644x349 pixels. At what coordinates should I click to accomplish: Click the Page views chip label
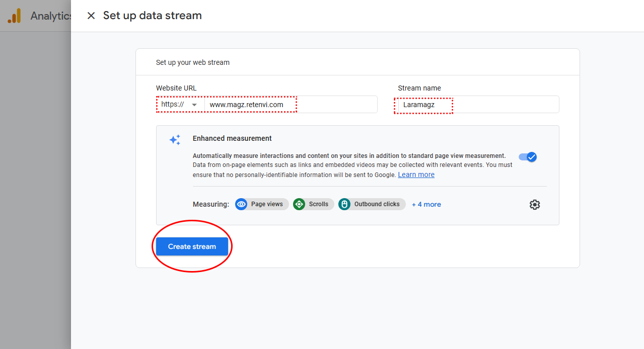[267, 204]
